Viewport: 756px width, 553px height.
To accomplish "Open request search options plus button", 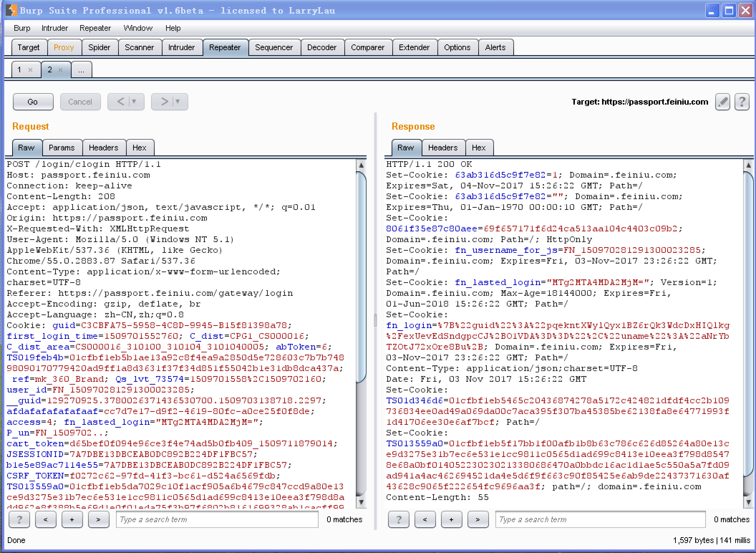I will pos(72,519).
